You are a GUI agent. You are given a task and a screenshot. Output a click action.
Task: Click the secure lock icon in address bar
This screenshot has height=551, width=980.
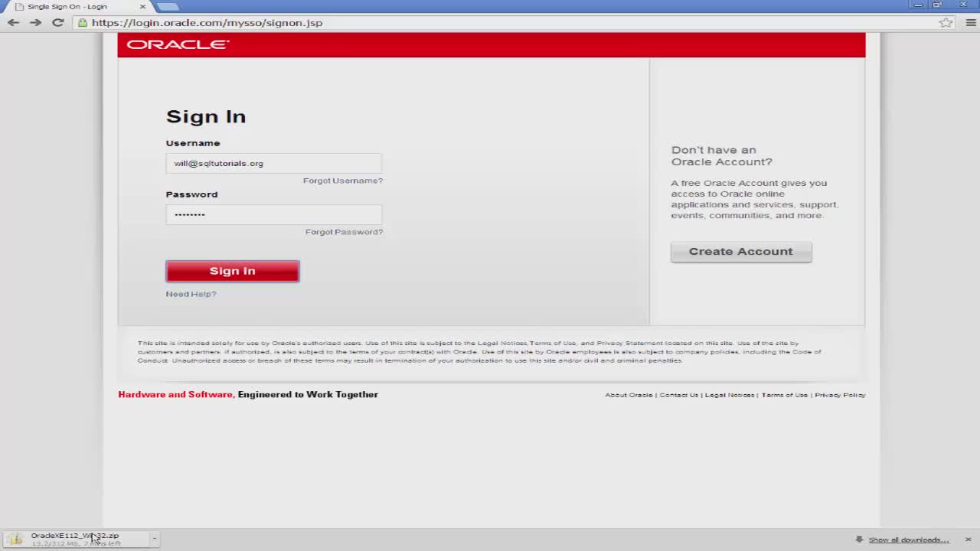point(83,22)
